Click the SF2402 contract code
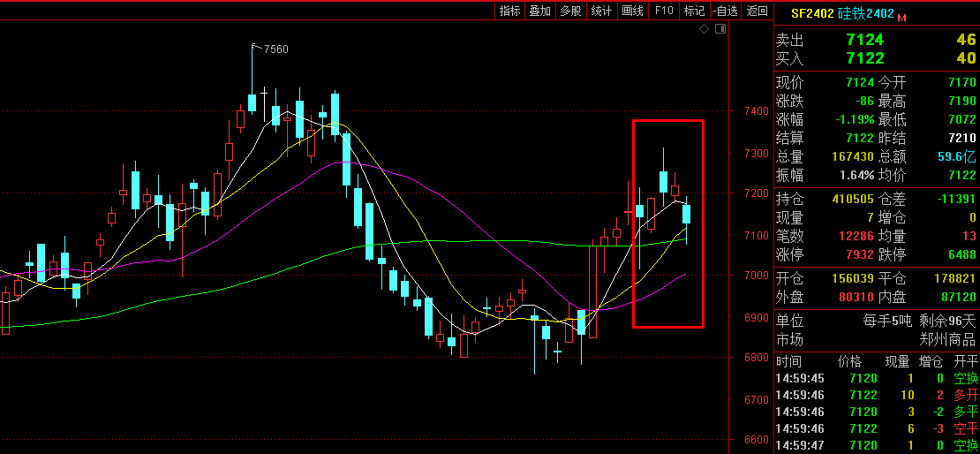Screen dimensions: 980x454 coord(811,13)
